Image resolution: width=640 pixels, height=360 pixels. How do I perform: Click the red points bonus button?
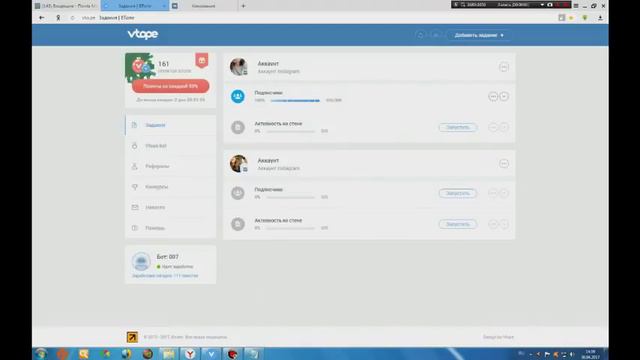pos(171,86)
